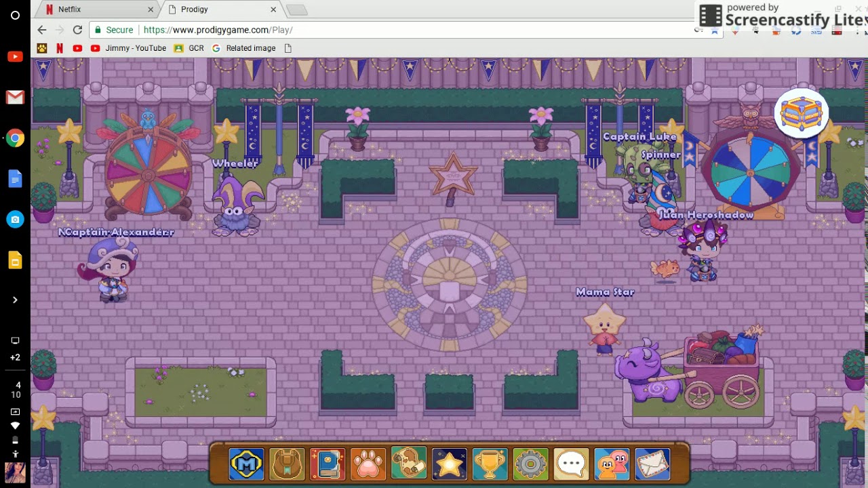Launch Google Slides from the shelf
This screenshot has height=488, width=868.
(x=15, y=260)
